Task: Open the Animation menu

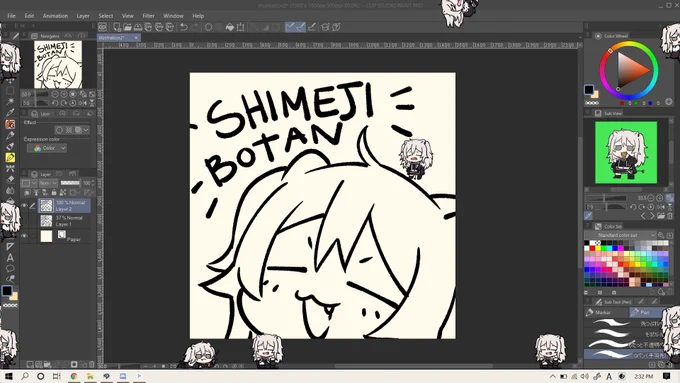Action: pos(55,16)
